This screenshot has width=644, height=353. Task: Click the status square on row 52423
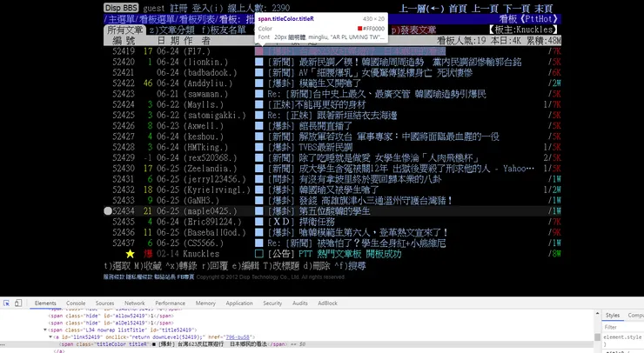[259, 94]
